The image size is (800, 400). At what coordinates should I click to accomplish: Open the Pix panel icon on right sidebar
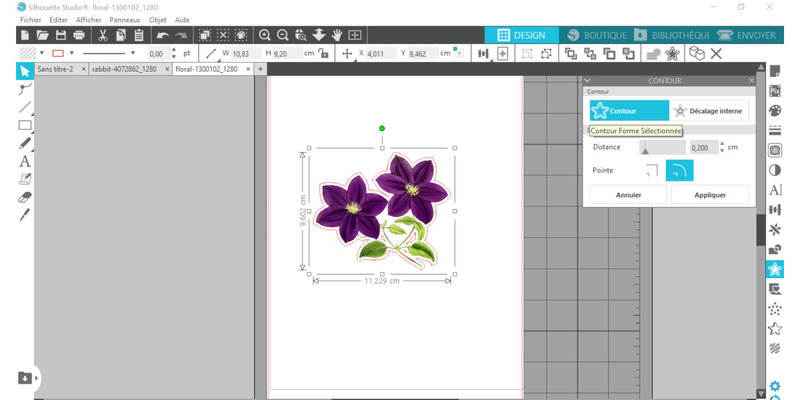click(x=774, y=91)
